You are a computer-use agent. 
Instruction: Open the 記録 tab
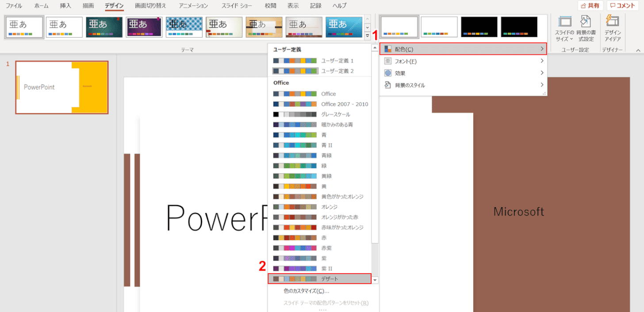pos(316,6)
